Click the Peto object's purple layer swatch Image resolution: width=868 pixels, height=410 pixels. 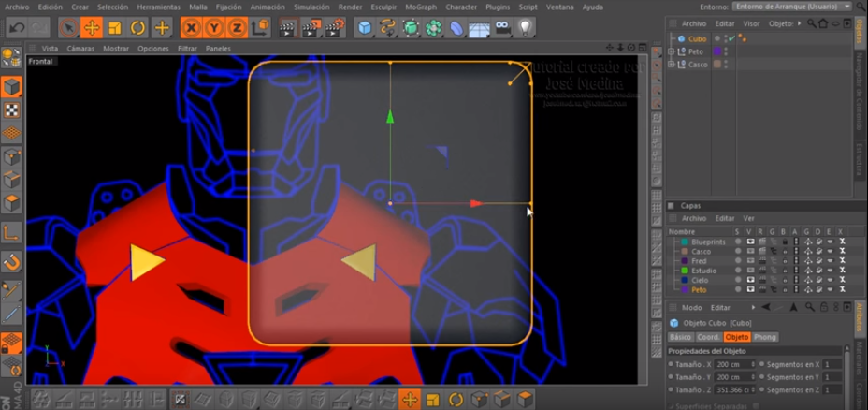click(x=716, y=51)
